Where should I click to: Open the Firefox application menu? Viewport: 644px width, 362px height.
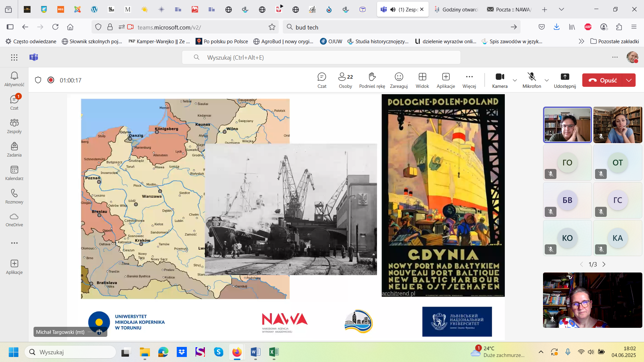634,27
